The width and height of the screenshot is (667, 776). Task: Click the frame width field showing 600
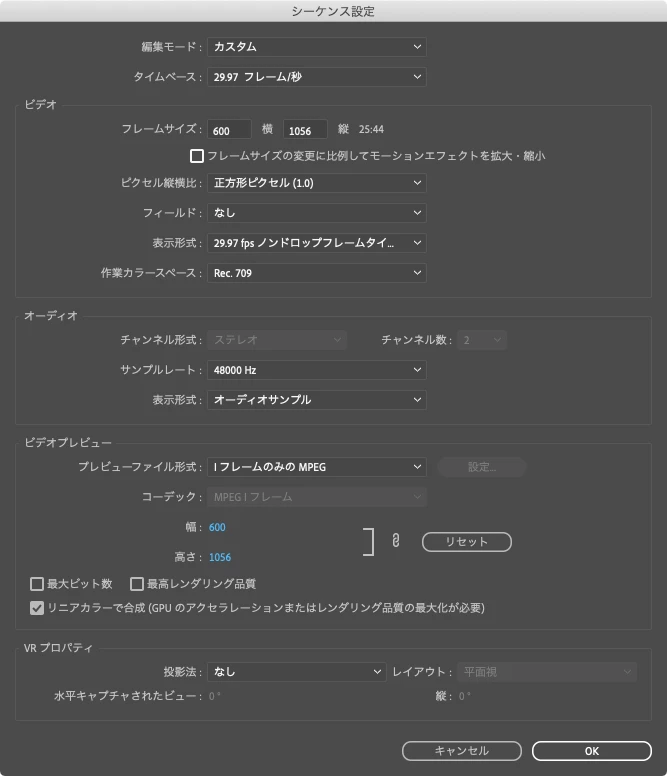tap(229, 130)
